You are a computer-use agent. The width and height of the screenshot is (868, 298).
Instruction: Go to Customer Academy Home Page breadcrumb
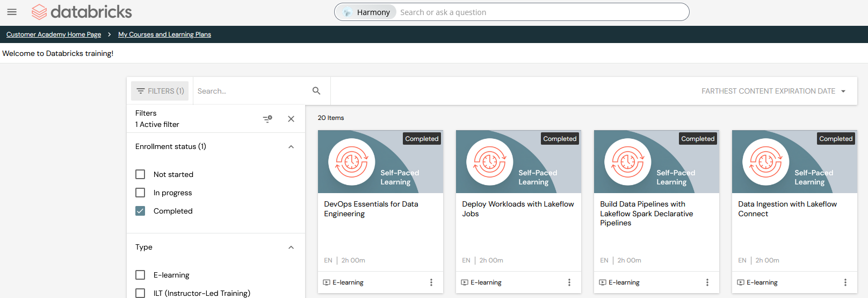54,34
